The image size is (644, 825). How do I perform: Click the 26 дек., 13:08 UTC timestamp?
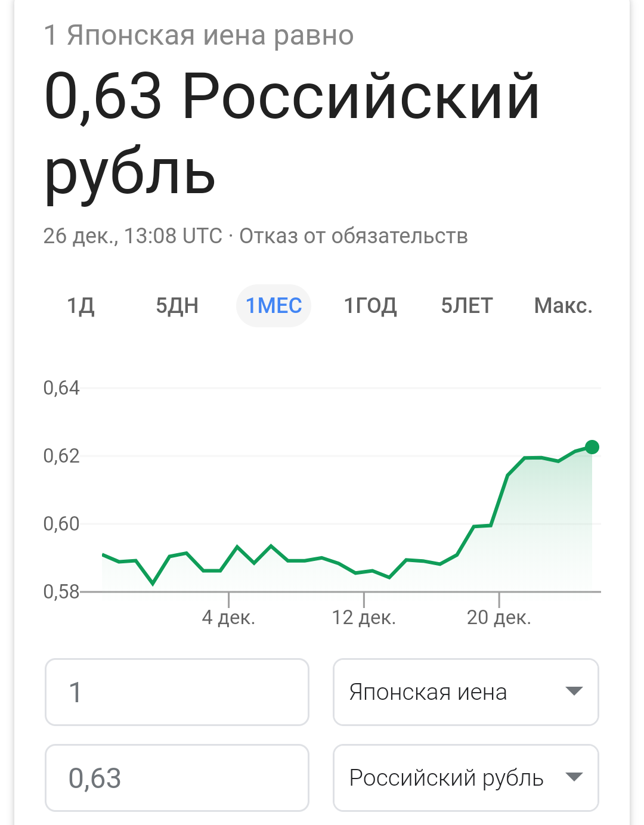coord(132,236)
